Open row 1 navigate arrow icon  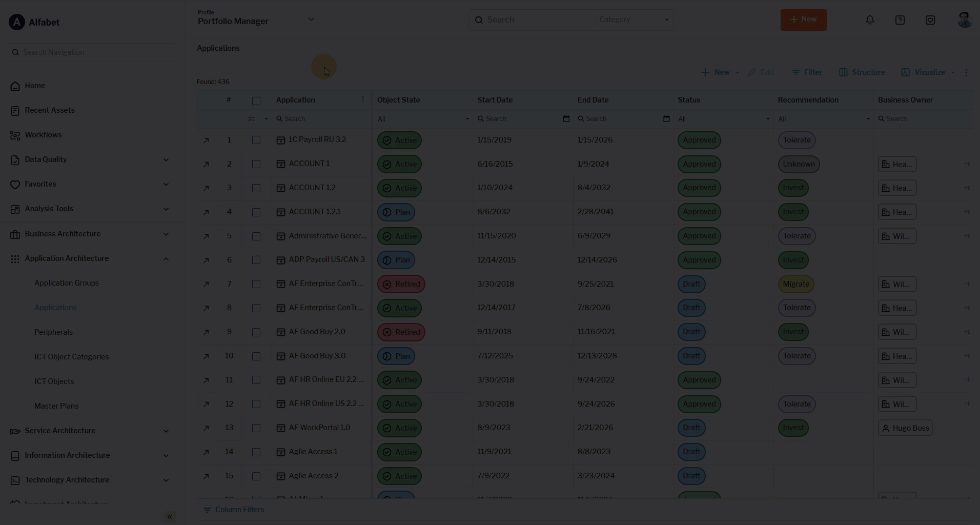(x=206, y=140)
